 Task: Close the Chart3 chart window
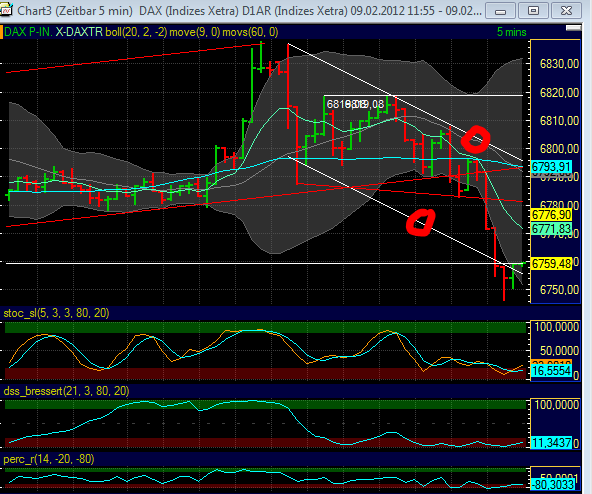point(566,11)
